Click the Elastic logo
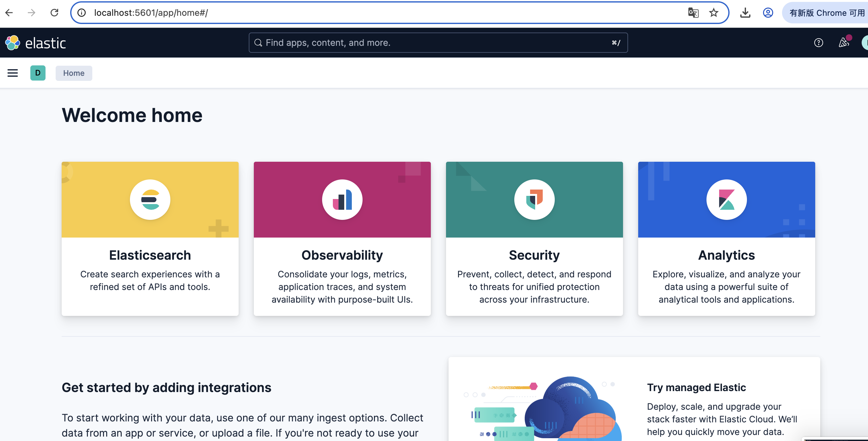This screenshot has height=441, width=868. (35, 43)
